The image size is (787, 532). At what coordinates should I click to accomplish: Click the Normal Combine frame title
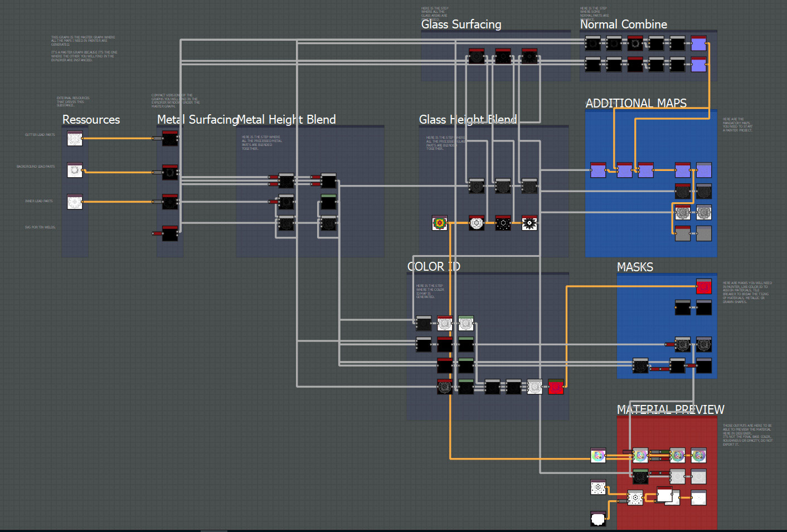pos(624,25)
